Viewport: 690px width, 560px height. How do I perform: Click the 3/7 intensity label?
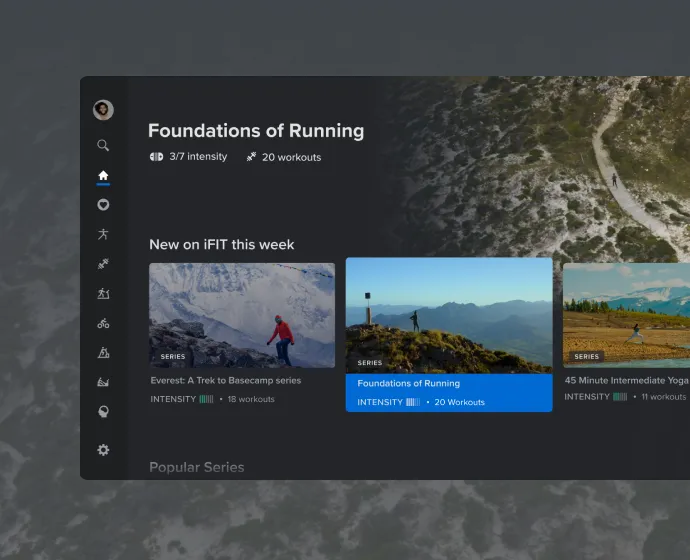pos(198,157)
